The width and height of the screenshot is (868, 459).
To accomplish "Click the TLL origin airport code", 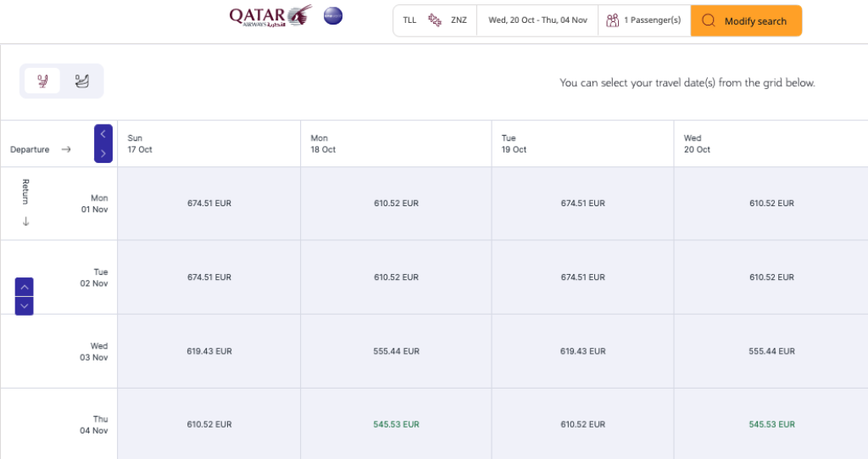I will click(409, 20).
